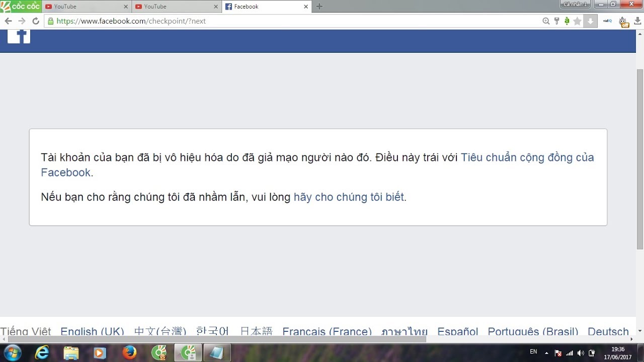Image resolution: width=644 pixels, height=362 pixels.
Task: Open browser downloads from the toolbar's far-right arrow
Action: tap(637, 21)
